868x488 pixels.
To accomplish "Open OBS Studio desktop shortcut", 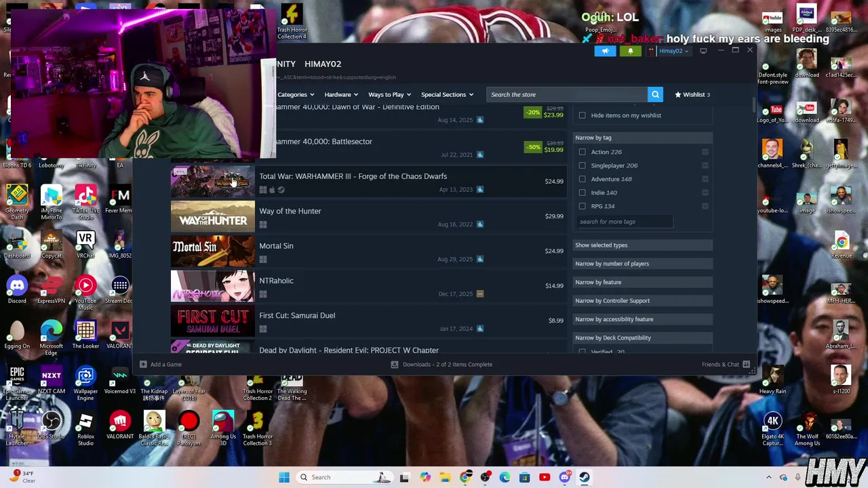I will pos(52,425).
